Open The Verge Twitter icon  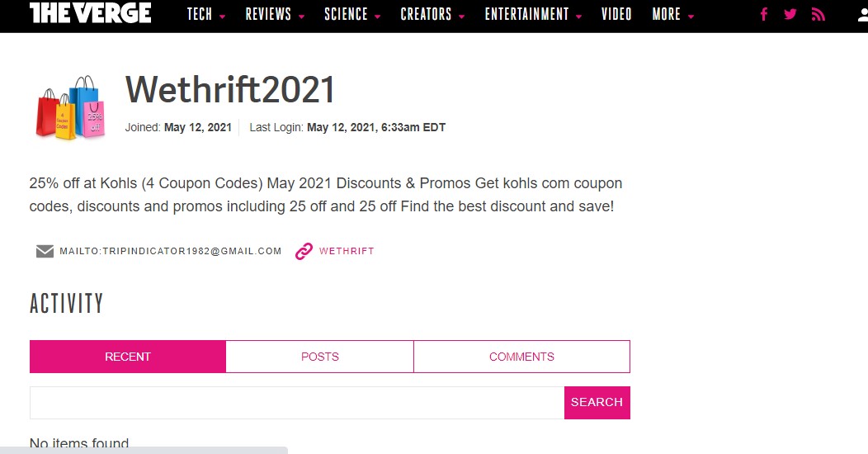[790, 14]
